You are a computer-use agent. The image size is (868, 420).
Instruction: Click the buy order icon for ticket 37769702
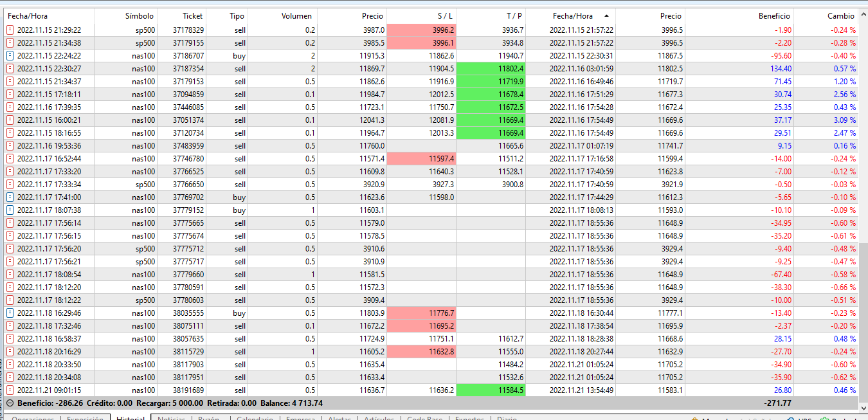click(10, 197)
